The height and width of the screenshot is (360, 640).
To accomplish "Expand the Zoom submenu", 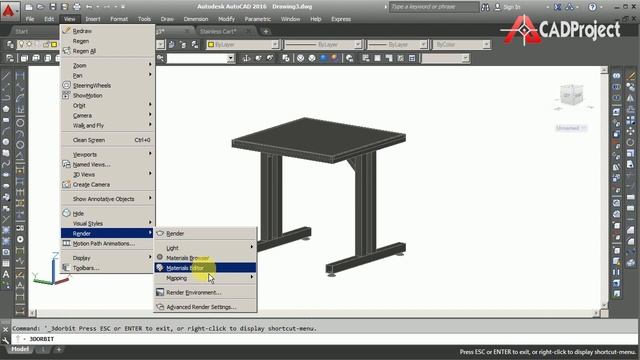I will coord(108,65).
